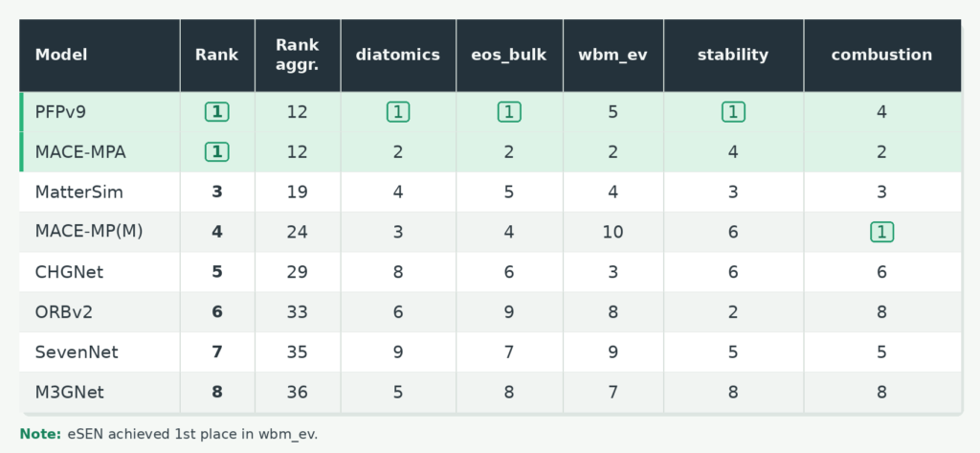Viewport: 980px width, 453px height.
Task: Sort by the Rank column header
Action: tap(217, 55)
